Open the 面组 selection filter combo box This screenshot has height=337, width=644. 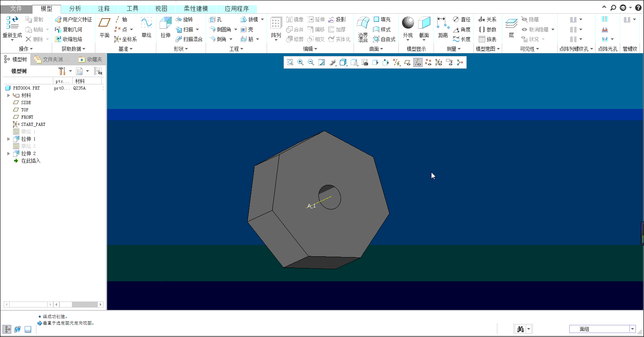(602, 329)
